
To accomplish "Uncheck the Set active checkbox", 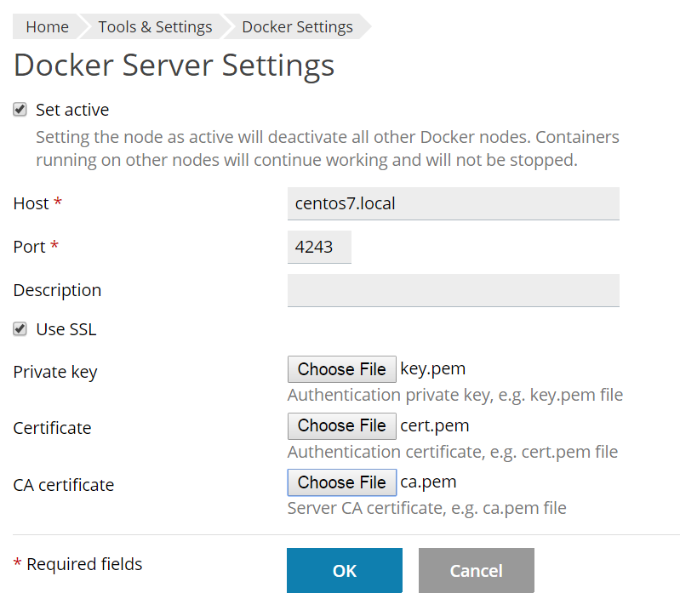I will coord(20,110).
